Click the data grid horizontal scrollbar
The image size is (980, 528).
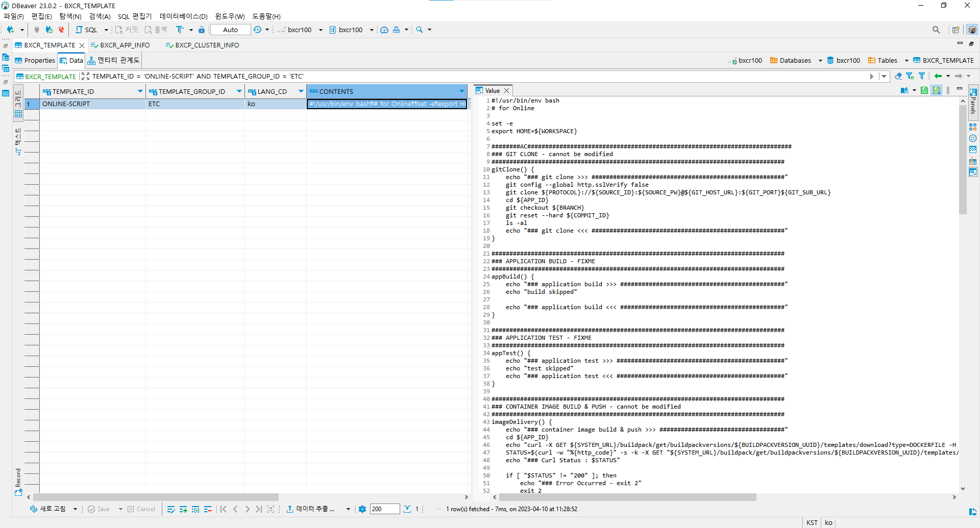156,497
